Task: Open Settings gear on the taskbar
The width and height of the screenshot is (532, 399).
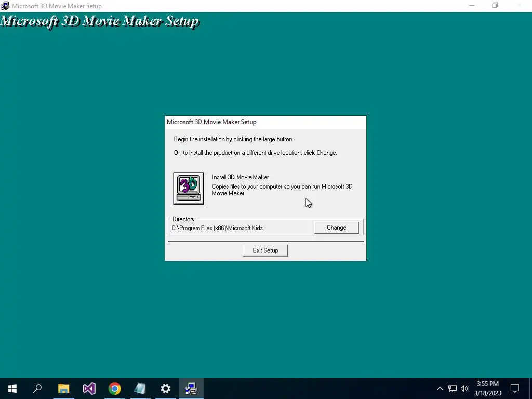Action: coord(166,389)
